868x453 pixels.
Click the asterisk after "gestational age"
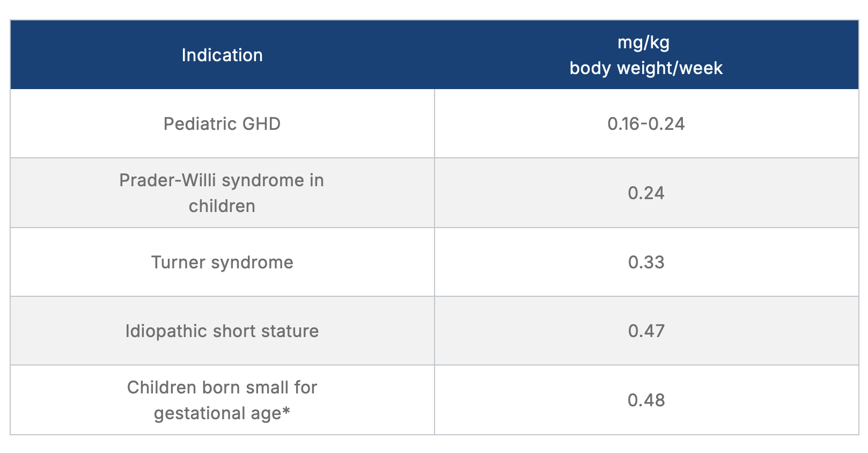pos(286,411)
